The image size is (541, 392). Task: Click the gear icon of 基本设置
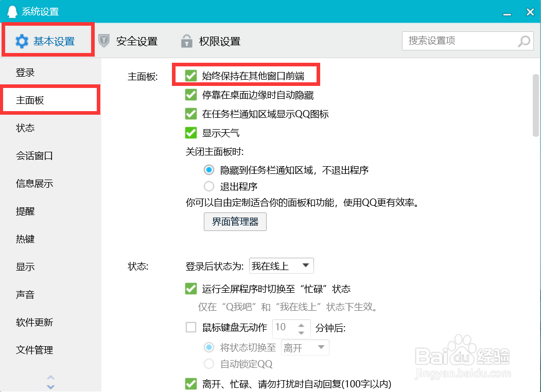point(22,41)
